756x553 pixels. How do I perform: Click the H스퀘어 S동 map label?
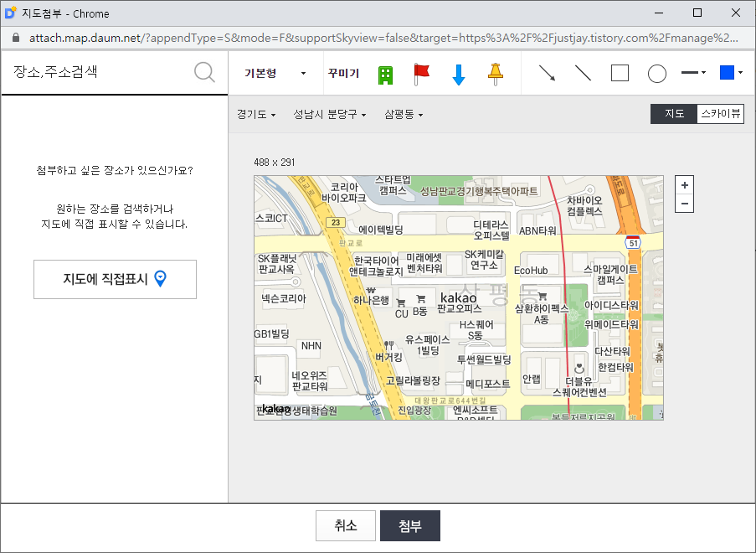click(476, 330)
